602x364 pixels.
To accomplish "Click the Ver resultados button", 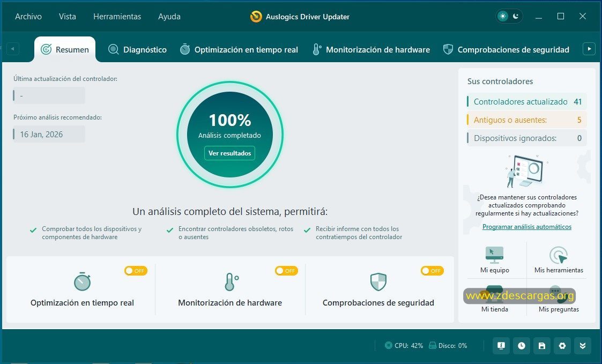I will 229,153.
